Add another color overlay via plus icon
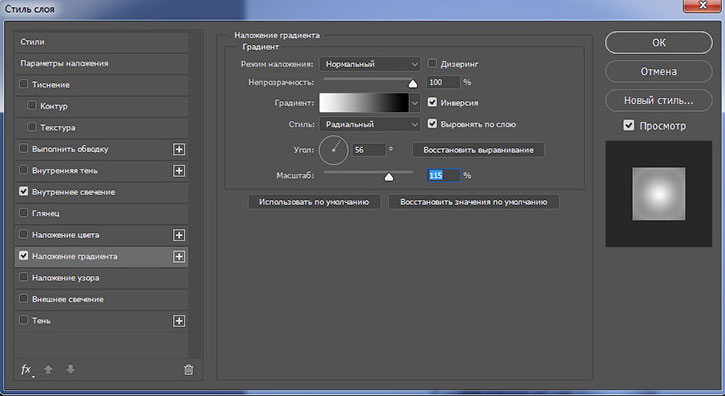 (179, 235)
